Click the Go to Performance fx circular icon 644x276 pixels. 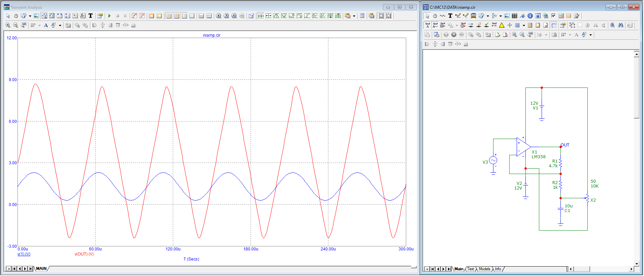coord(234,16)
